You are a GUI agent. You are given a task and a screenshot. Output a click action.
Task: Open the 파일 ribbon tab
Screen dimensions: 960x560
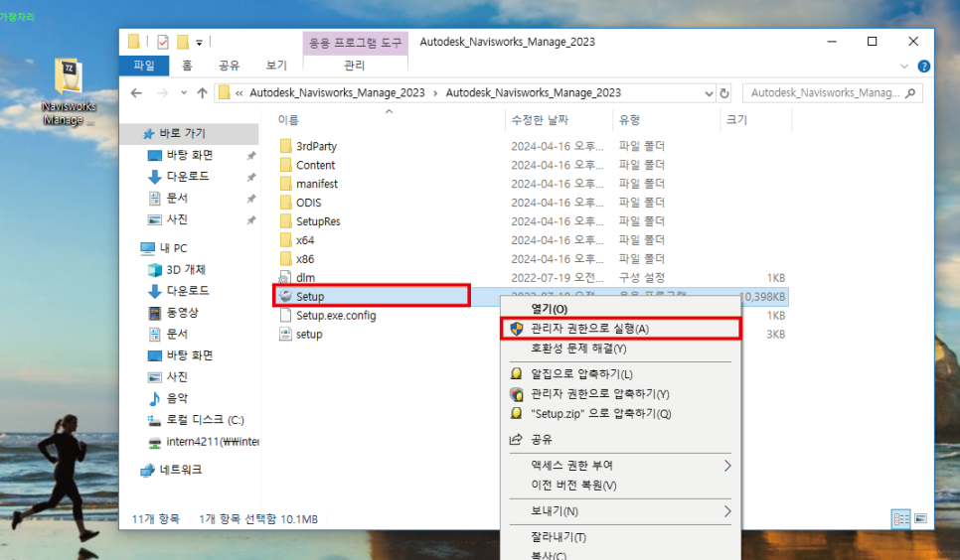144,66
